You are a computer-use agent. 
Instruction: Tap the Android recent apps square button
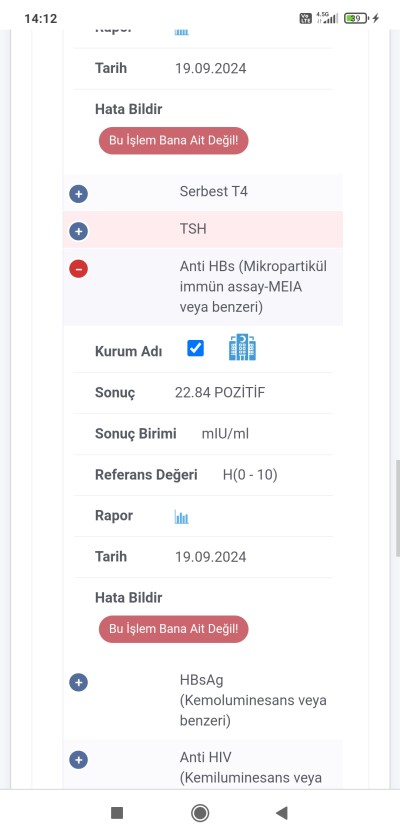(117, 813)
